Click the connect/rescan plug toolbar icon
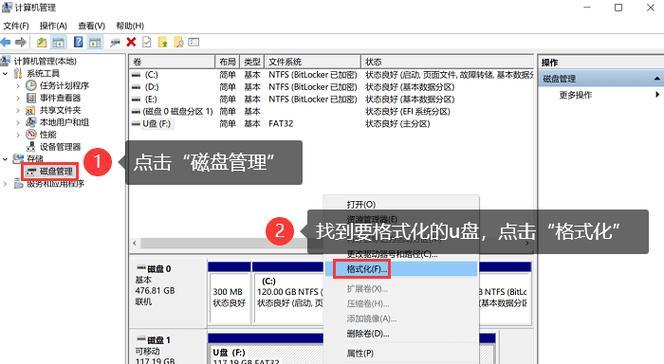This screenshot has height=364, width=664. click(115, 43)
